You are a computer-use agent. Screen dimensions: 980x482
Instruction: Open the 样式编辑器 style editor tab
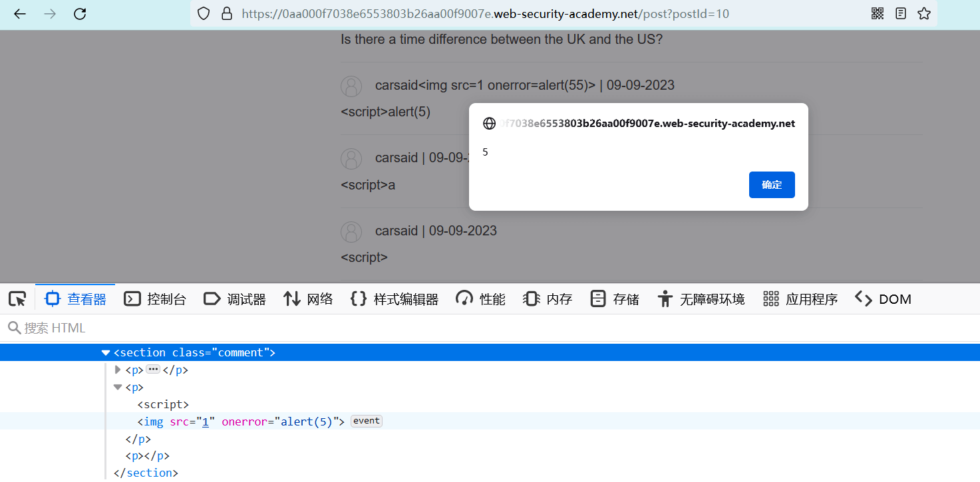point(395,299)
